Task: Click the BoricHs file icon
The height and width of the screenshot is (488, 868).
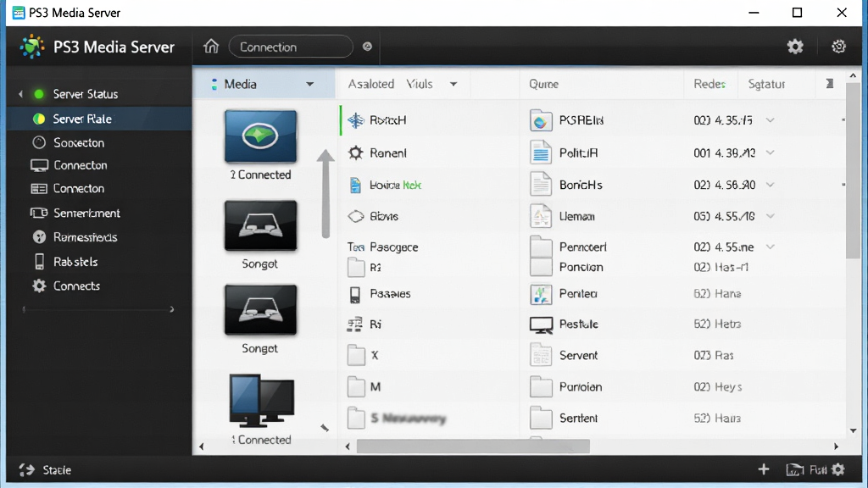Action: (540, 185)
